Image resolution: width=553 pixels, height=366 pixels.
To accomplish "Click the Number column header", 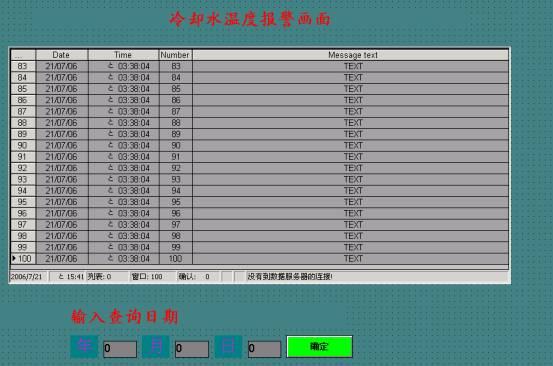I will click(x=175, y=55).
